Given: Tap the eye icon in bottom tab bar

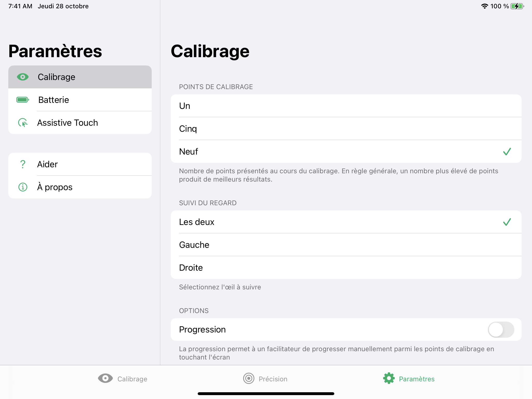Looking at the screenshot, I should pyautogui.click(x=105, y=378).
